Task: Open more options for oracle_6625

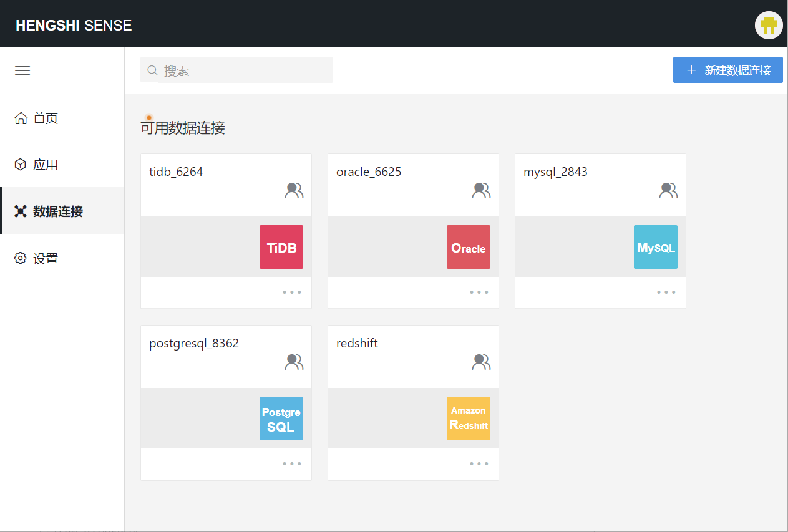Action: click(479, 292)
